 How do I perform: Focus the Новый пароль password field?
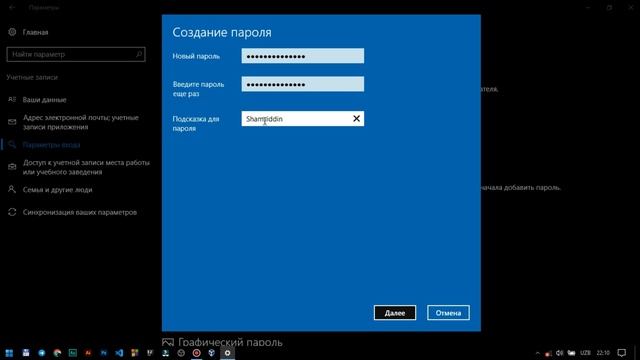coord(302,56)
